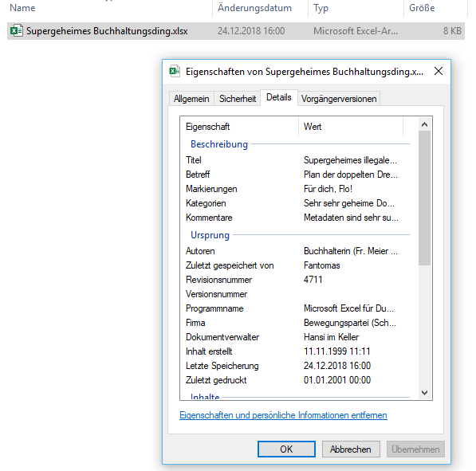Click the Kommentare property label
Image resolution: width=476 pixels, height=471 pixels.
tap(209, 218)
